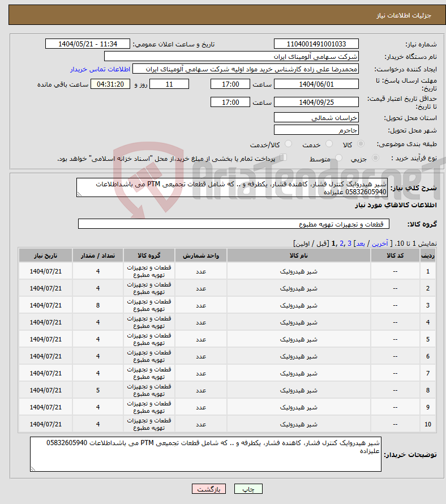Click the عدد unit cell in row 2

[x=201, y=288]
